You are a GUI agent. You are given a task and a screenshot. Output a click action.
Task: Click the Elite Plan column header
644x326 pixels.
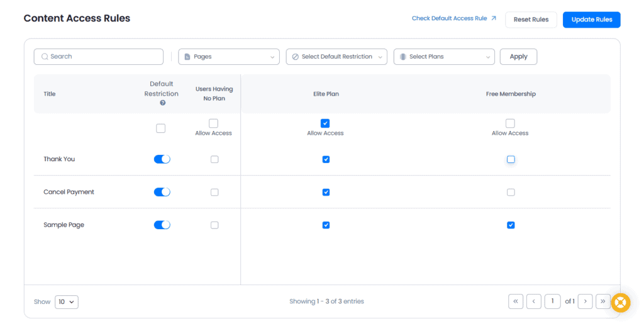click(326, 94)
